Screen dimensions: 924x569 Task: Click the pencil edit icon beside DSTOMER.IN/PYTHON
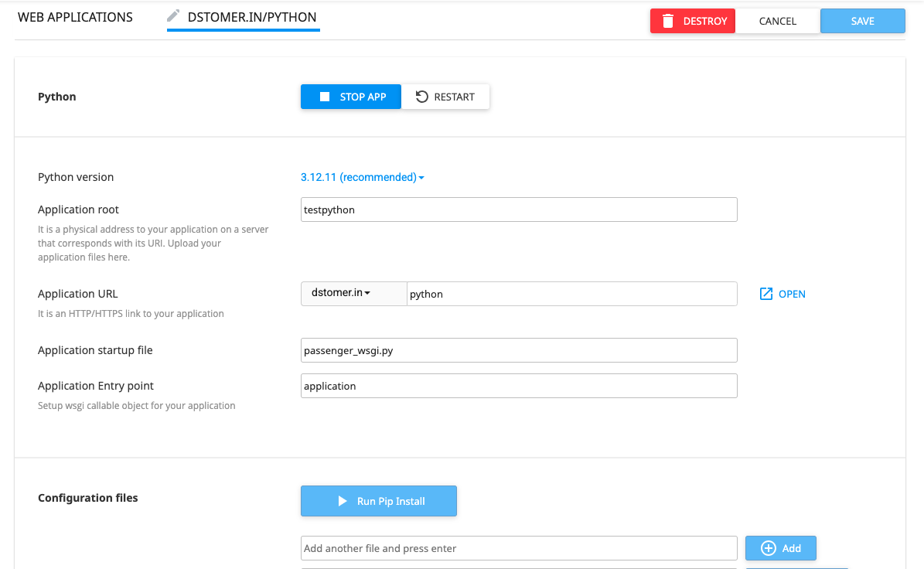173,16
